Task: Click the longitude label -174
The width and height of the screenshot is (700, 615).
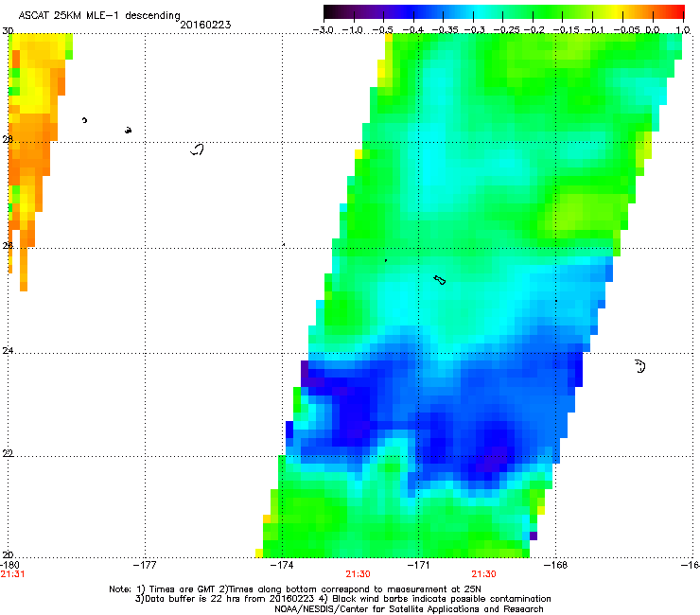Action: click(282, 565)
